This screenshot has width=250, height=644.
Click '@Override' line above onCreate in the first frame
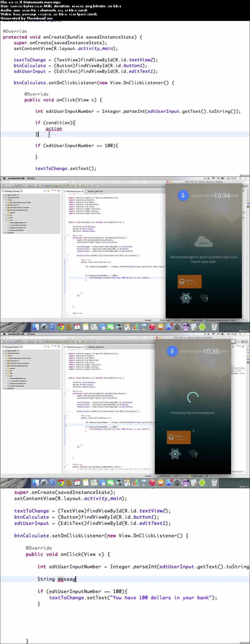click(x=15, y=31)
